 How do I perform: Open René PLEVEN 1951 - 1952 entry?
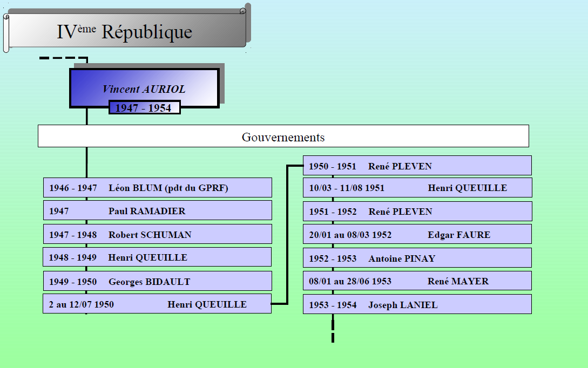pyautogui.click(x=417, y=211)
